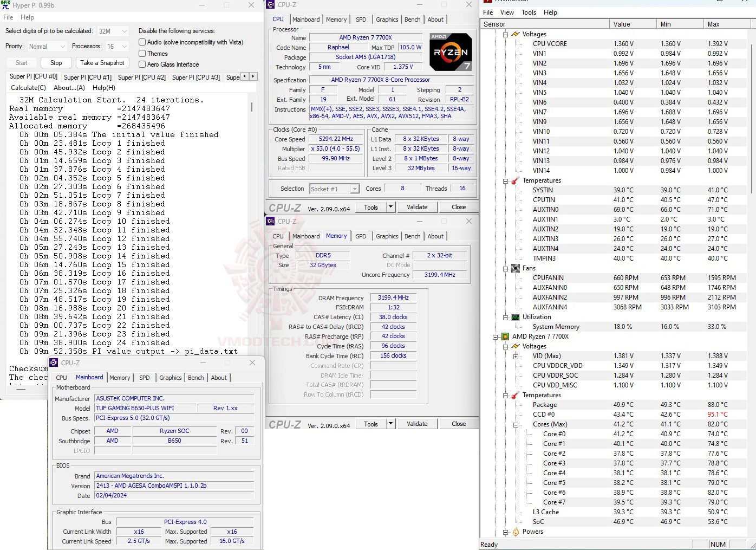Click the Take a Snapshot button
This screenshot has width=756, height=550.
click(x=102, y=63)
